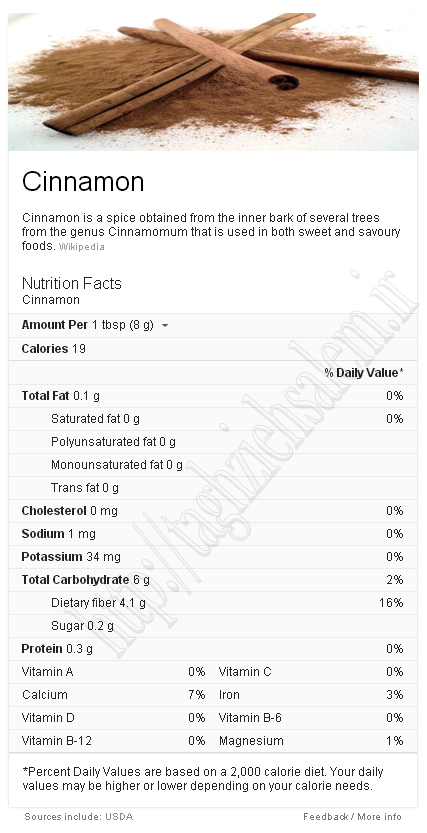Select the Total Carbohydrate 6 g row
This screenshot has height=833, width=427.
[x=213, y=580]
